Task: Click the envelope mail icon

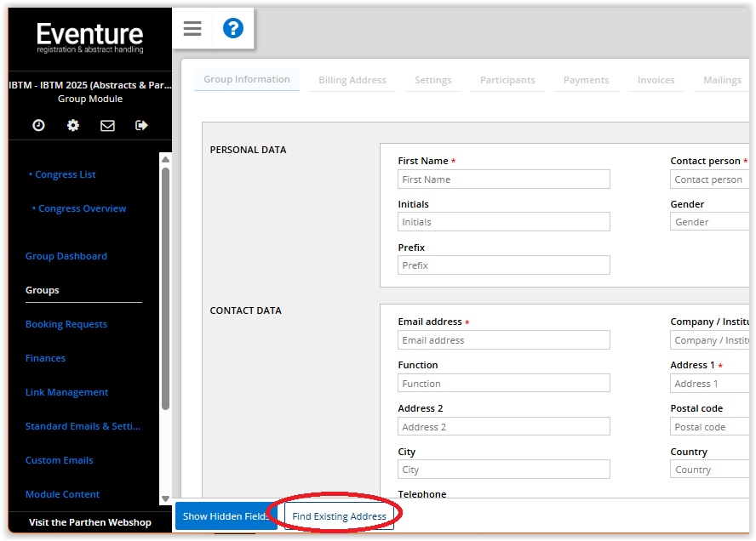Action: 107,125
